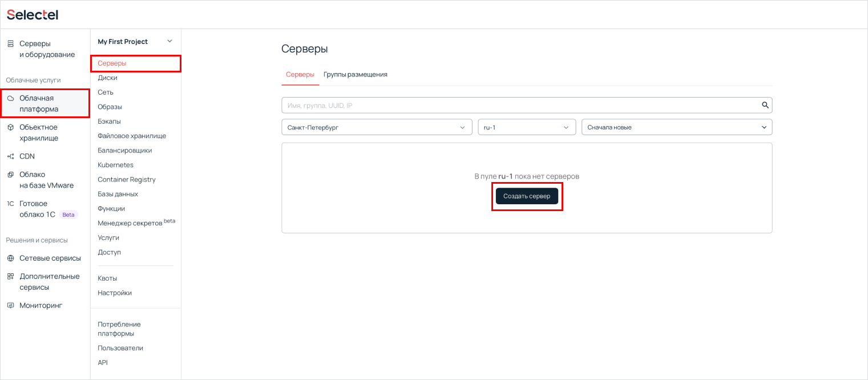Click the Selectel logo
868x380 pixels.
33,15
